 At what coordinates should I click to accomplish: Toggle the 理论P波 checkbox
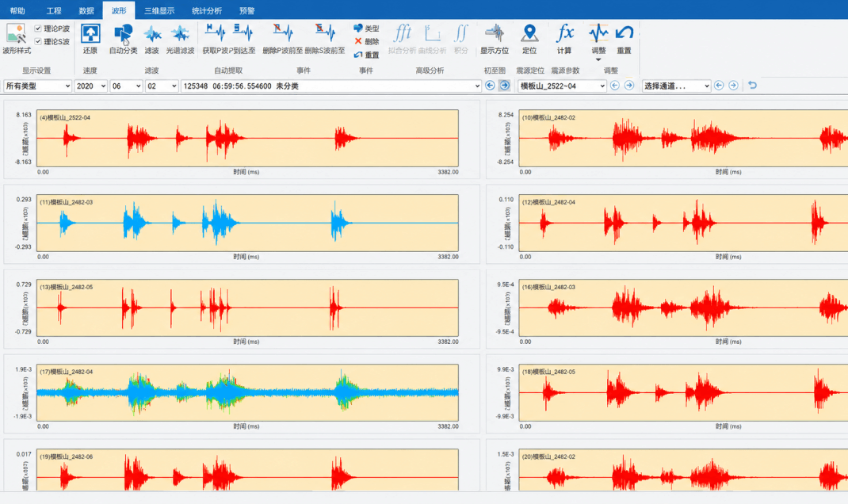point(38,28)
